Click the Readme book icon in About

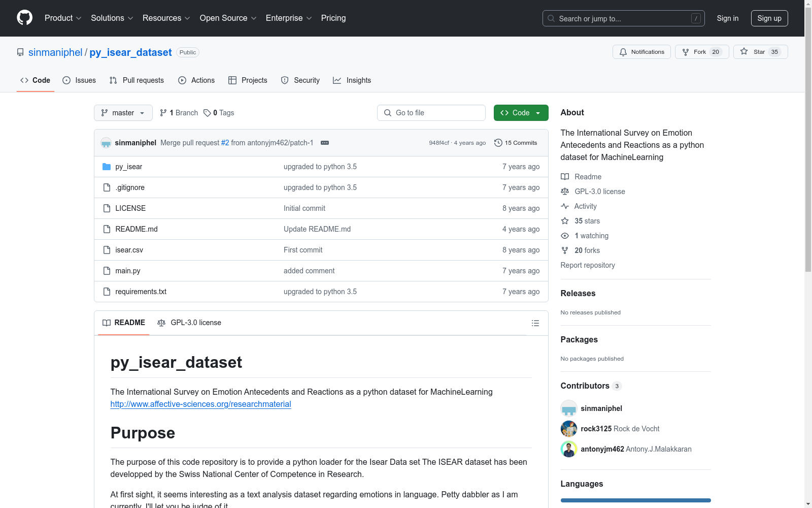(565, 177)
